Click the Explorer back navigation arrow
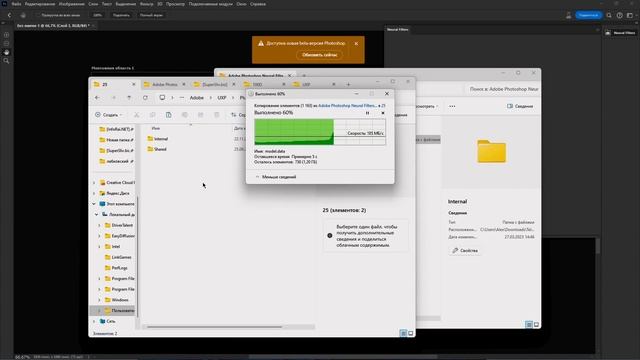The height and width of the screenshot is (360, 640). (97, 98)
